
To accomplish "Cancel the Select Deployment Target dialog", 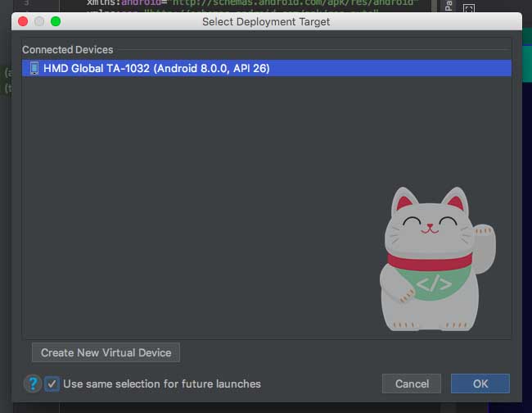I will [412, 383].
